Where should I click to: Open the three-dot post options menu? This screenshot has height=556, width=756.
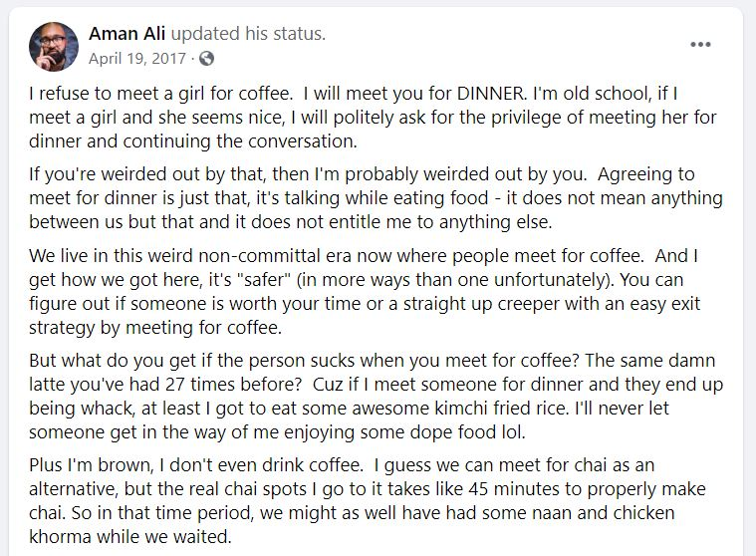tap(700, 45)
